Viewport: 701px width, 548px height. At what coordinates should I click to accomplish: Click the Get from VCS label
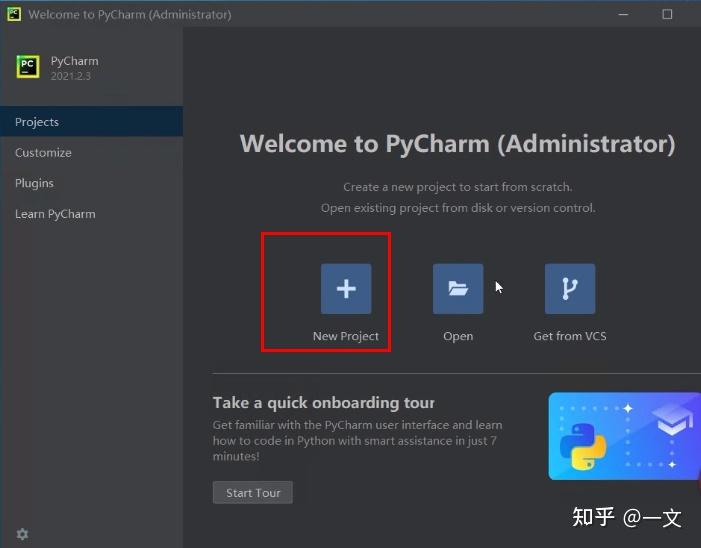click(x=570, y=336)
